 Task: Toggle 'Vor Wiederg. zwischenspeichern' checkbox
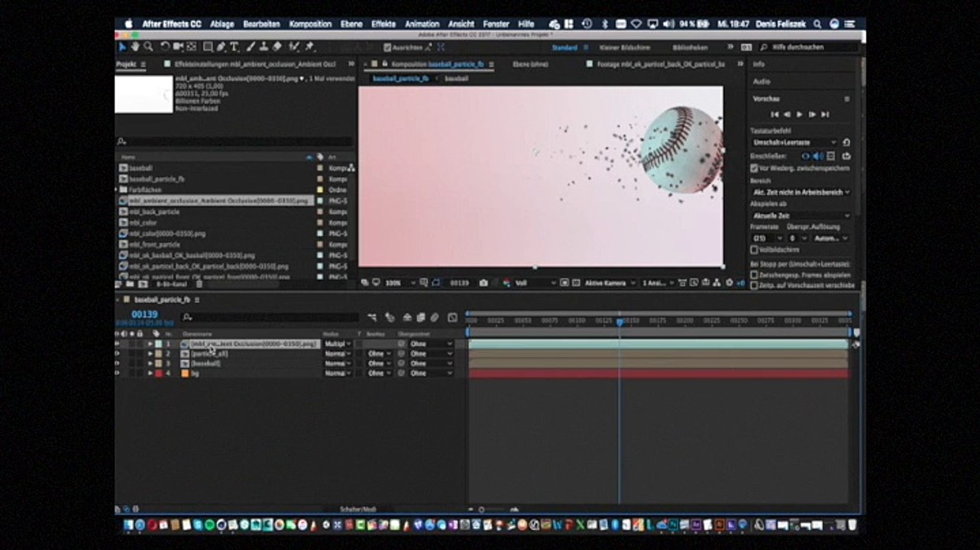[754, 168]
